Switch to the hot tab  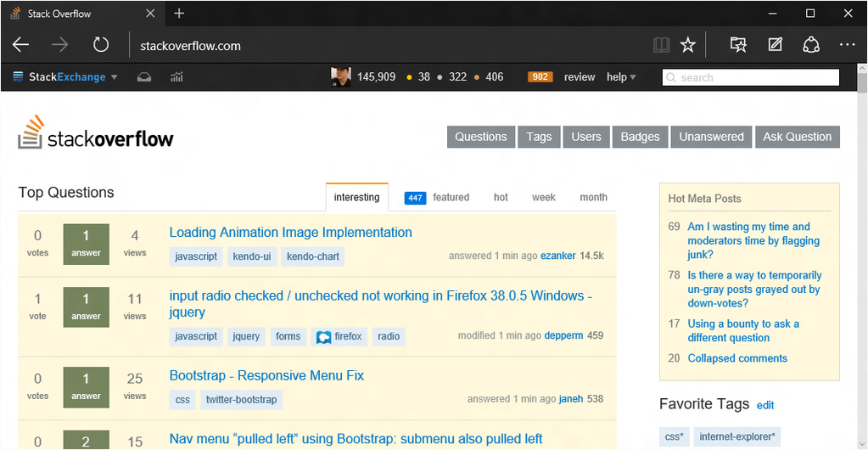[501, 197]
